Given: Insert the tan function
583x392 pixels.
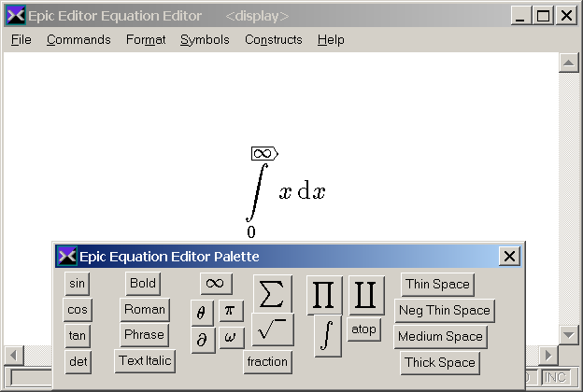Looking at the screenshot, I should tap(78, 335).
